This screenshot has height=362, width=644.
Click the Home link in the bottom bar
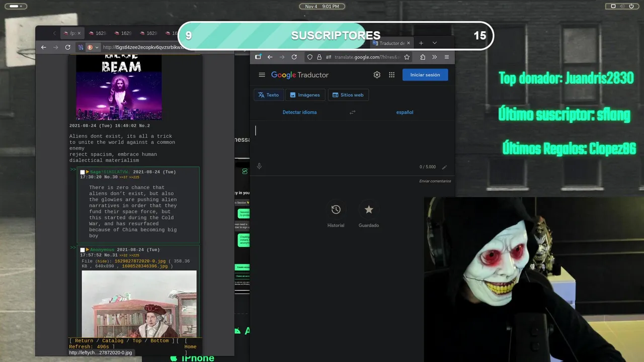coord(190,347)
